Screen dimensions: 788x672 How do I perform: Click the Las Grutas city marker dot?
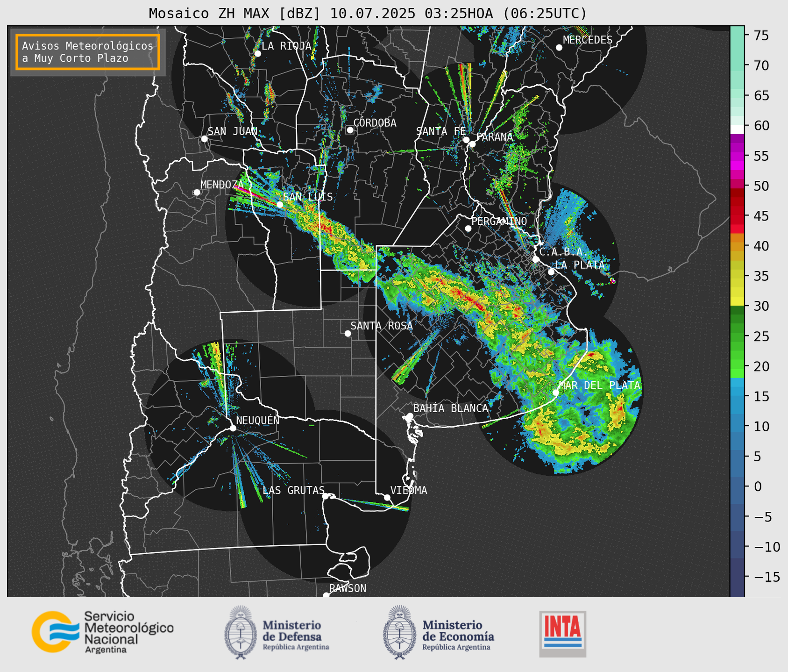pos(326,496)
